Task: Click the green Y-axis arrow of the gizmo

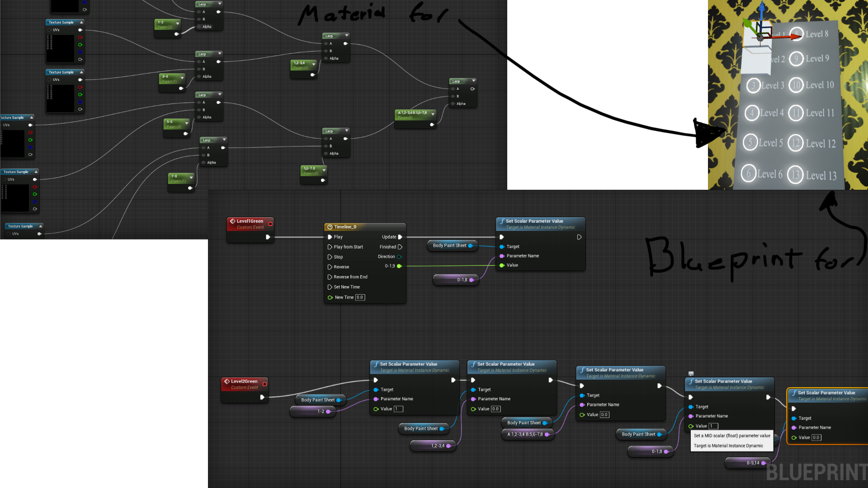Action: (x=747, y=22)
